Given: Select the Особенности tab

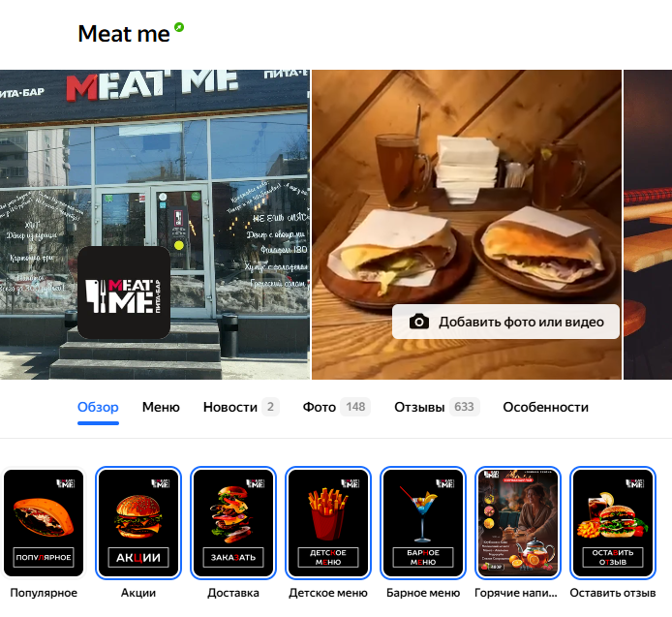Looking at the screenshot, I should point(545,407).
